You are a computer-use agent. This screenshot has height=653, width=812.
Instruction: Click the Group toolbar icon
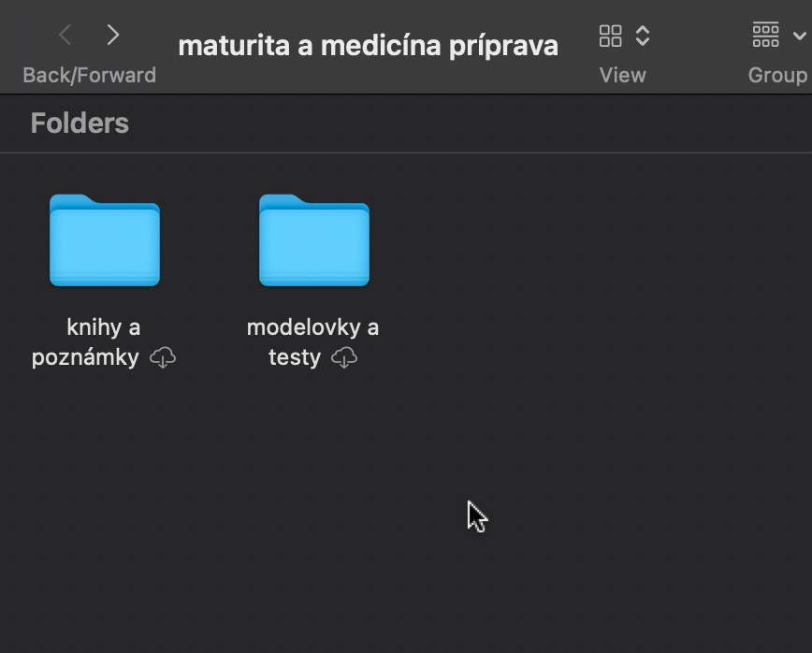click(x=765, y=34)
